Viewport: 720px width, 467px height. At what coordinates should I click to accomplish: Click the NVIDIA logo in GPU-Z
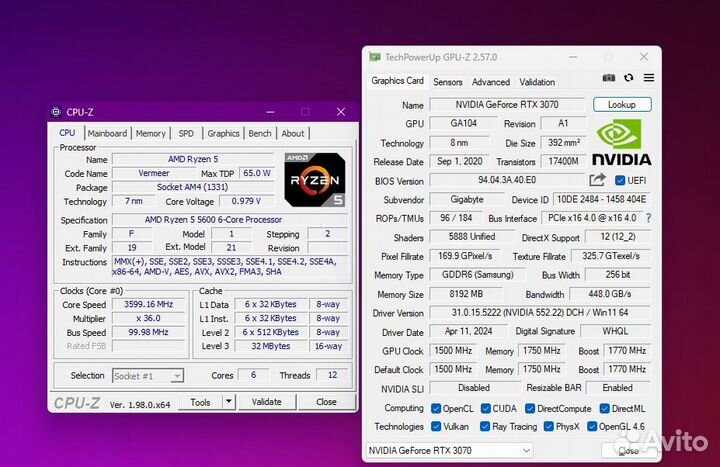click(621, 142)
